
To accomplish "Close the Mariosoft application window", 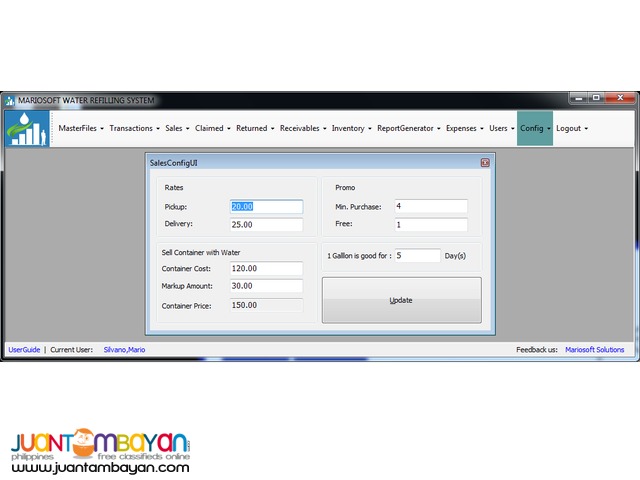I will coord(620,98).
